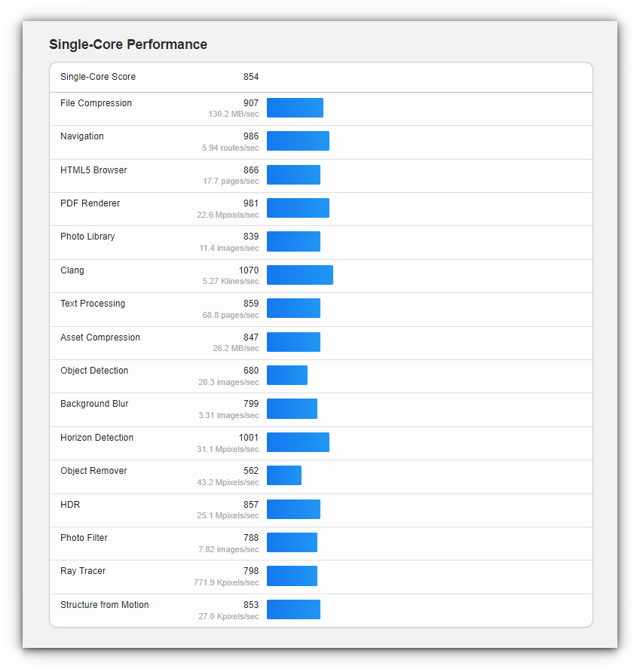This screenshot has height=672, width=640.
Task: Select the Horizon Detection label
Action: [96, 438]
